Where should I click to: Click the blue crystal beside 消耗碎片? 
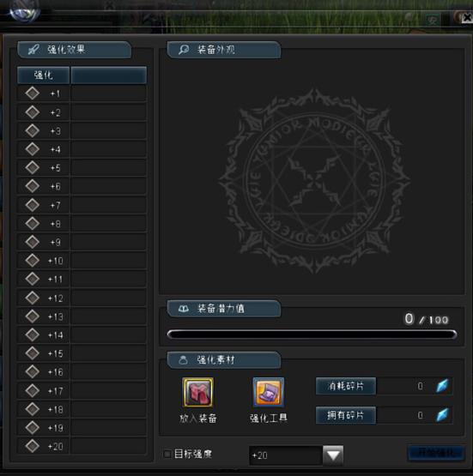tap(442, 386)
